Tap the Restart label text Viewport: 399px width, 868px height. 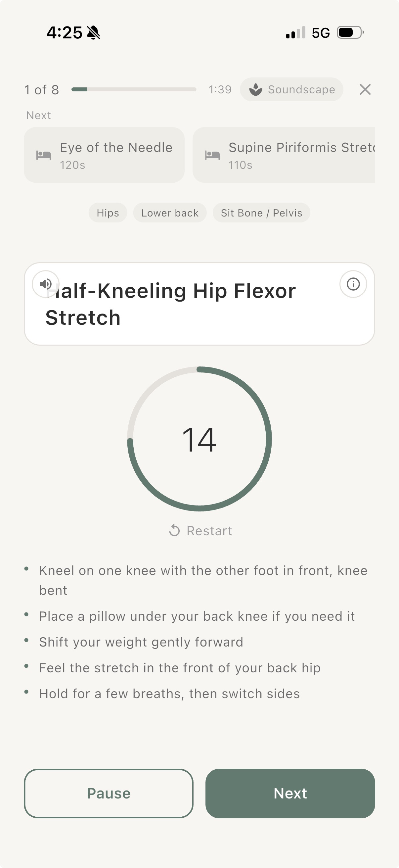pyautogui.click(x=209, y=531)
